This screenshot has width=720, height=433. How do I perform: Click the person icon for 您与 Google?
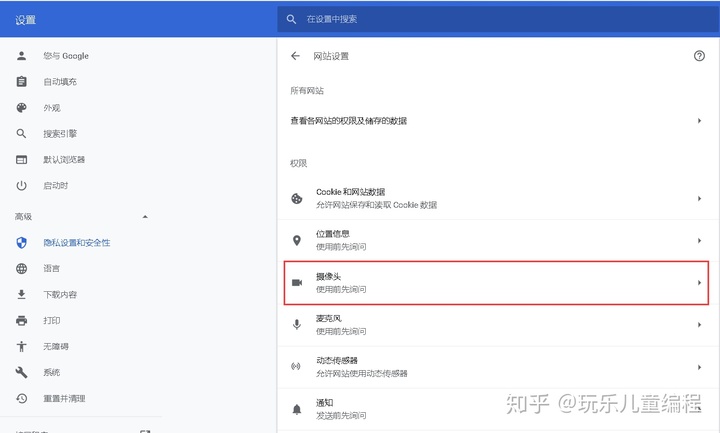(x=22, y=56)
